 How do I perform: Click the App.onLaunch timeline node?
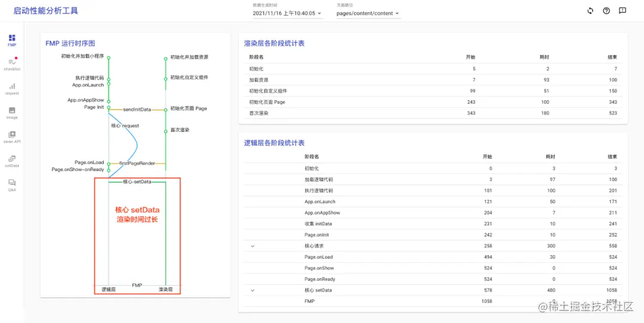[109, 84]
